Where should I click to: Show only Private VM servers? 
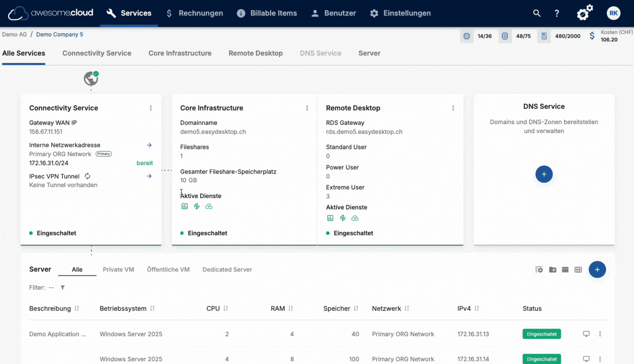(x=118, y=269)
